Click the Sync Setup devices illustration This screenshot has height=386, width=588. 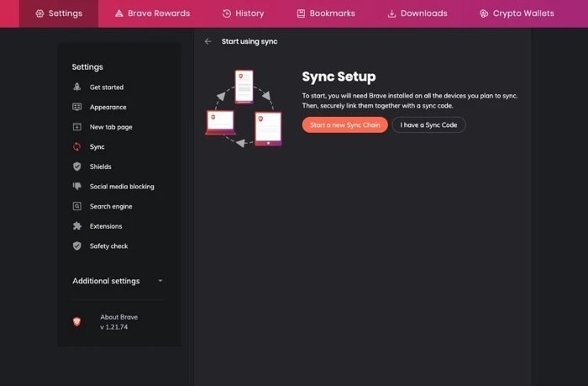pyautogui.click(x=244, y=108)
